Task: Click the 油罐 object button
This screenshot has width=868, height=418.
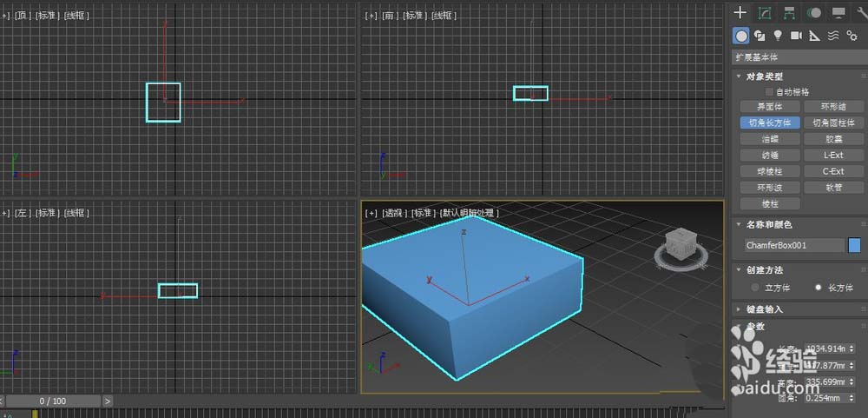Action: point(770,139)
